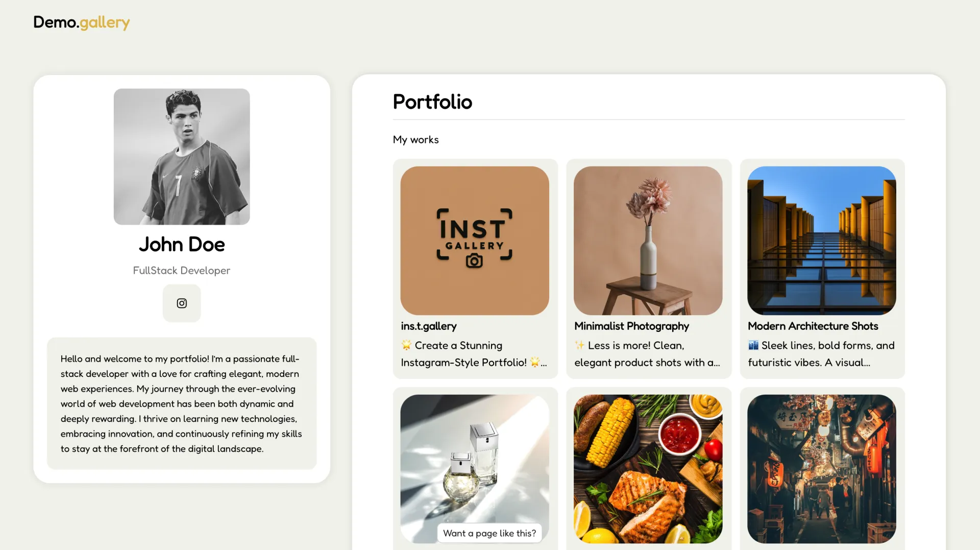
Task: Open the INST Gallery logo thumbnail
Action: [x=475, y=241]
